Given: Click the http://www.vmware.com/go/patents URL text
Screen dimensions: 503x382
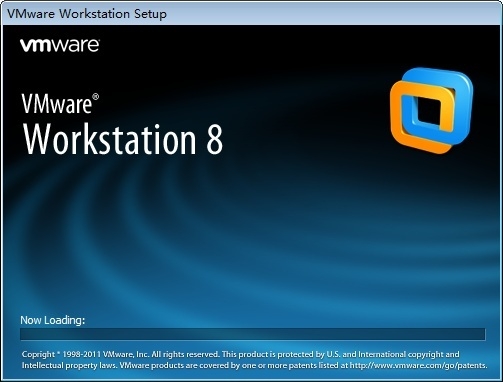Looking at the screenshot, I should [x=419, y=365].
